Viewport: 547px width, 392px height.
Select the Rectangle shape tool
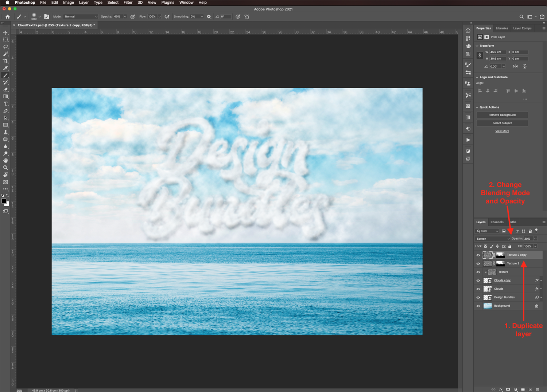click(5, 125)
